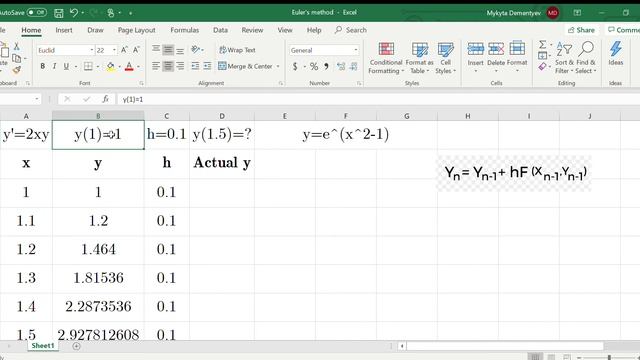Expand Merge & Center options arrow
640x360 pixels.
278,66
